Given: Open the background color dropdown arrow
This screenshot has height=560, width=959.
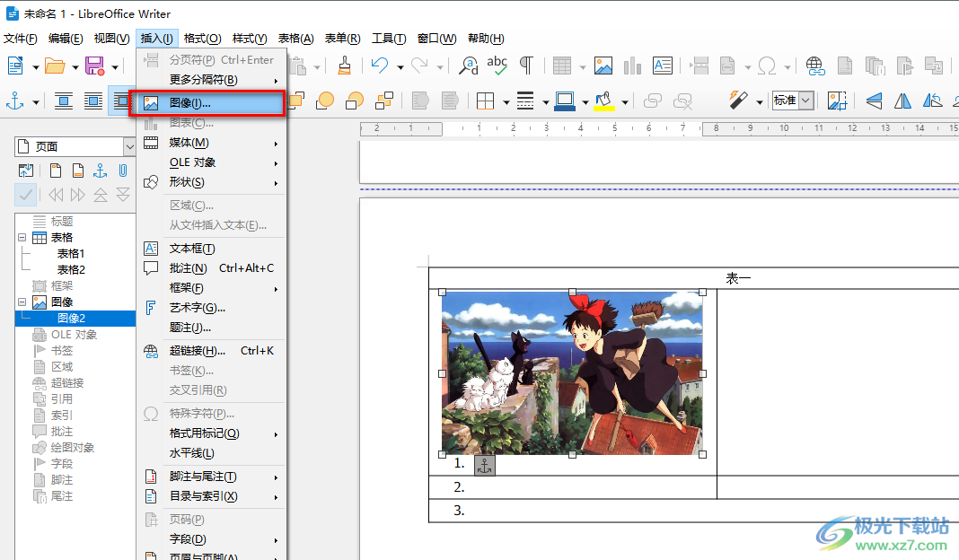Looking at the screenshot, I should pos(624,102).
